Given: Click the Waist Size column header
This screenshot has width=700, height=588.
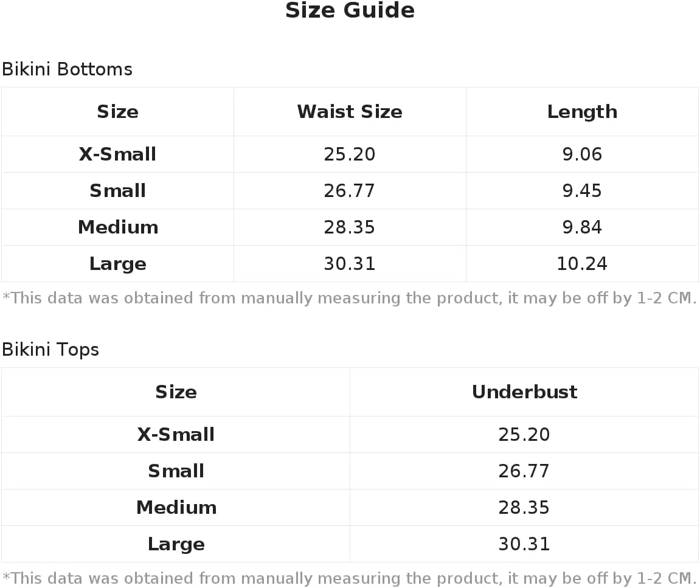Looking at the screenshot, I should coord(350,112).
